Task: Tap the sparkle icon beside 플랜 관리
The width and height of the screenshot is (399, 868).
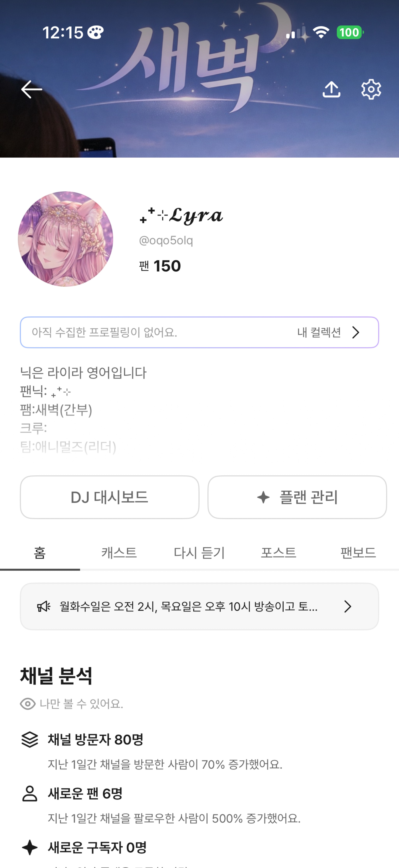Action: pyautogui.click(x=263, y=497)
